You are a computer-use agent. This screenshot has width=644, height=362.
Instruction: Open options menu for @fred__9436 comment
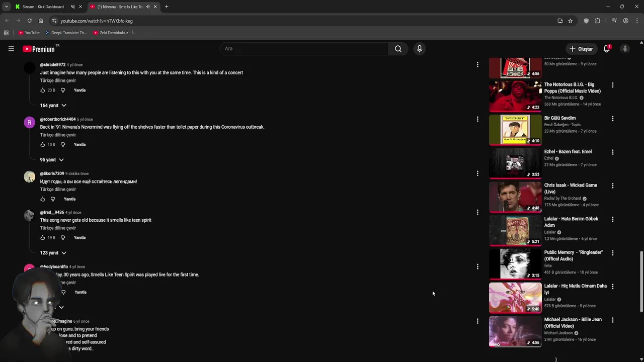click(x=477, y=212)
